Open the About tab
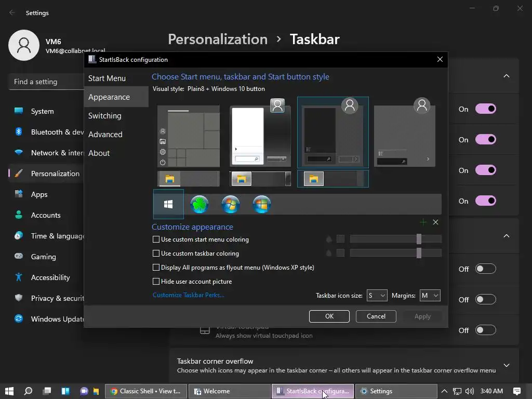Viewport: 532px width, 399px height. coord(116,153)
